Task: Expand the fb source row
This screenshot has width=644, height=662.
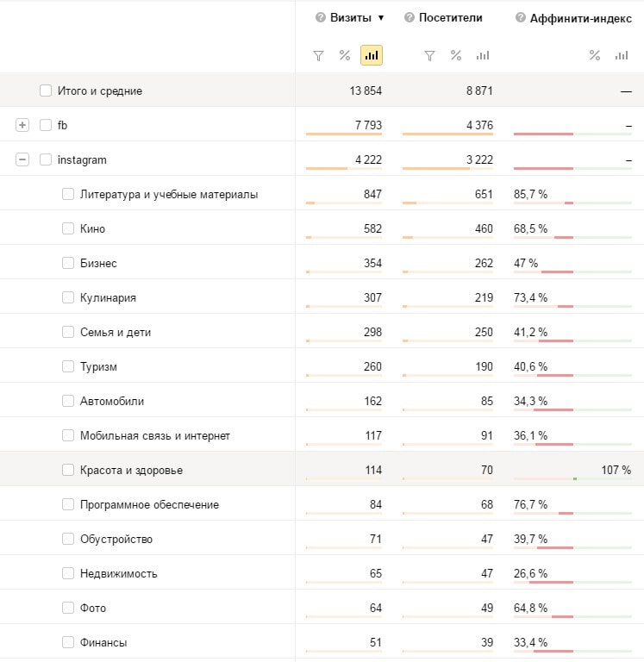Action: coord(22,125)
